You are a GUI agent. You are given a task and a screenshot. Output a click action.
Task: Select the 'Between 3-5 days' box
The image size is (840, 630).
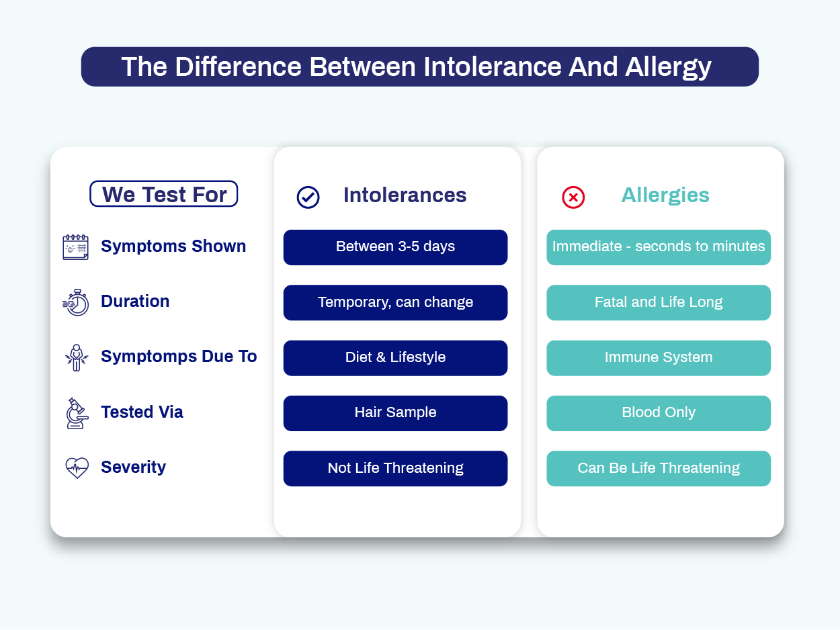tap(395, 247)
